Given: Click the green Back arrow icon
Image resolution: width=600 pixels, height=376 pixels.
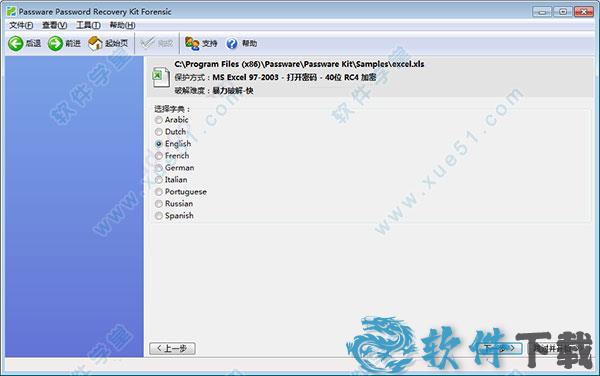Looking at the screenshot, I should tap(16, 44).
